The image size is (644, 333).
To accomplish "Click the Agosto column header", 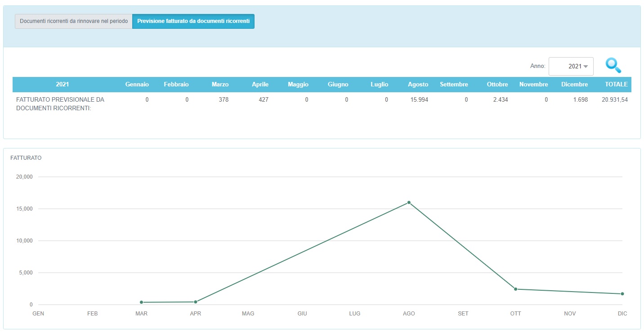I will point(418,85).
